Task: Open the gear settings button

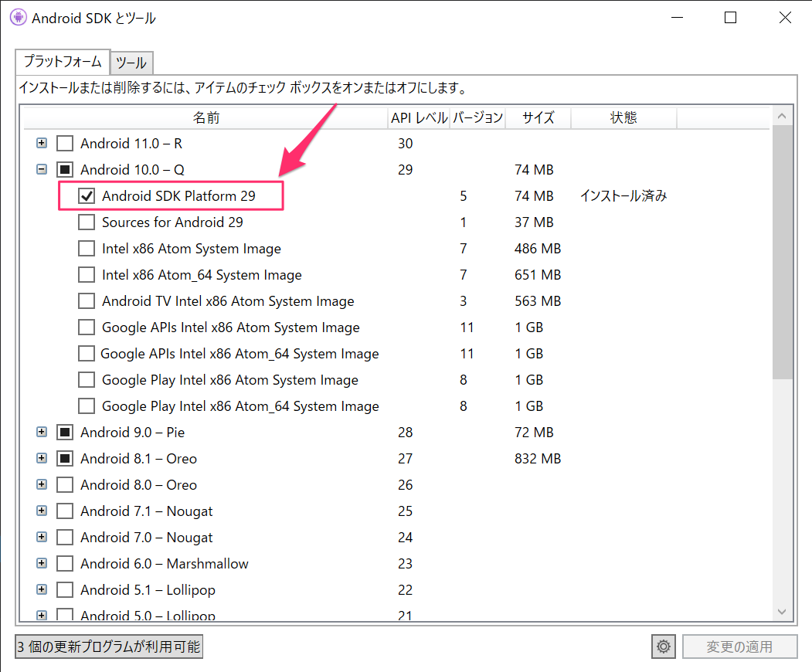Action: click(x=664, y=647)
